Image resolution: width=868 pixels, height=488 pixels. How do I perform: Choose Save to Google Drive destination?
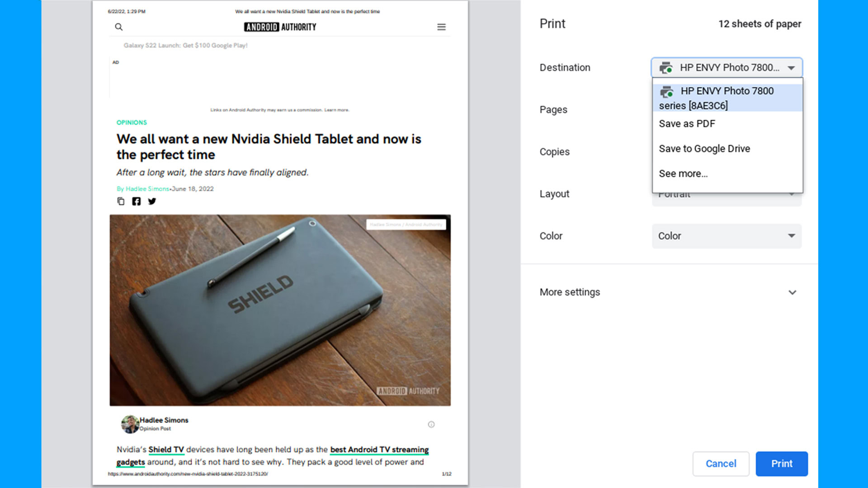point(727,149)
